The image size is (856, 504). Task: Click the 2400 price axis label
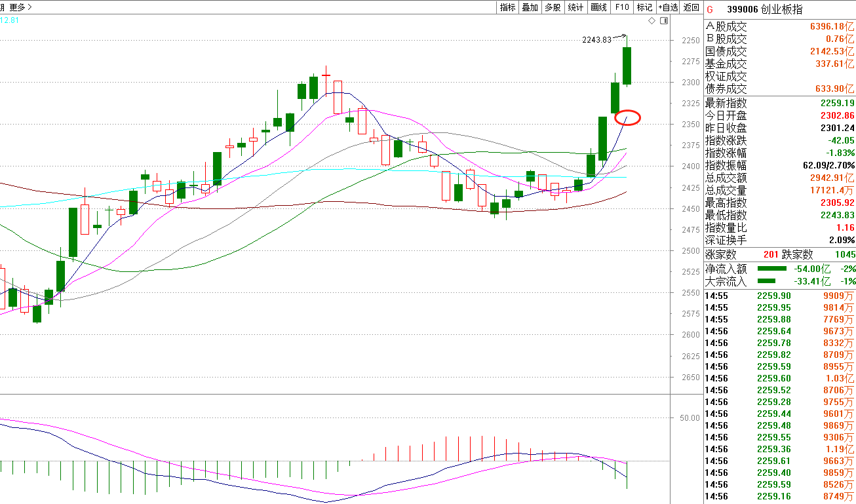[690, 166]
